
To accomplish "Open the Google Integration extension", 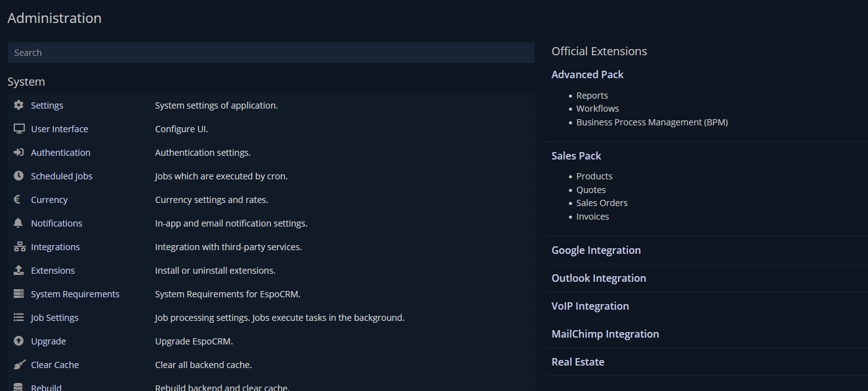I will [x=596, y=250].
